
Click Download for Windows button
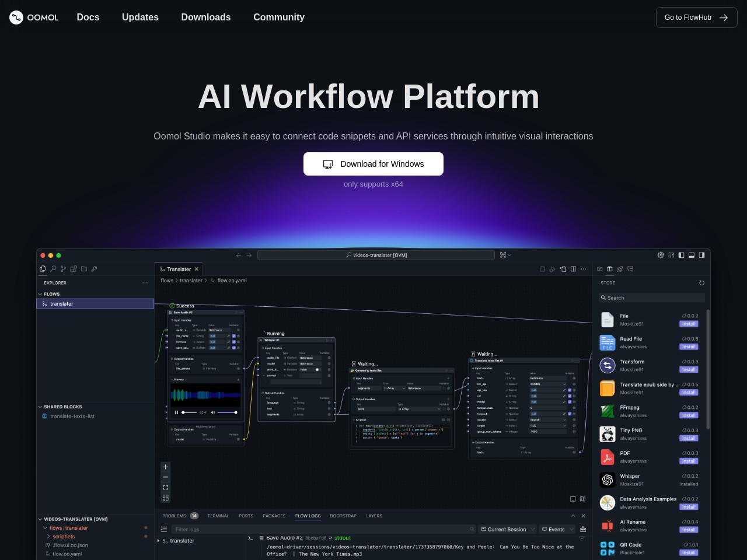[373, 164]
